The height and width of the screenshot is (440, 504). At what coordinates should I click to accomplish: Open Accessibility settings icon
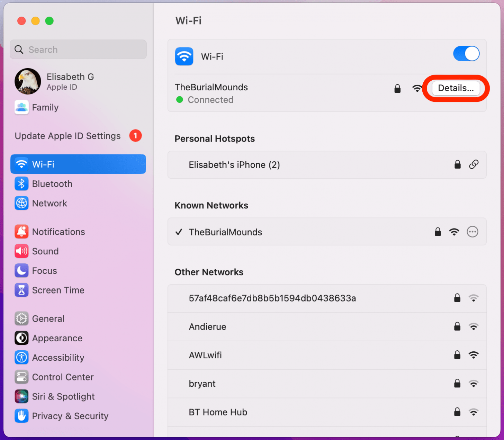(x=21, y=358)
